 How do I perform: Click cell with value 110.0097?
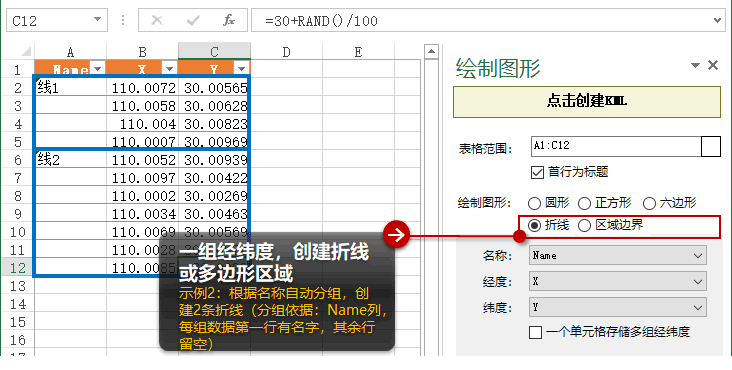pyautogui.click(x=142, y=178)
